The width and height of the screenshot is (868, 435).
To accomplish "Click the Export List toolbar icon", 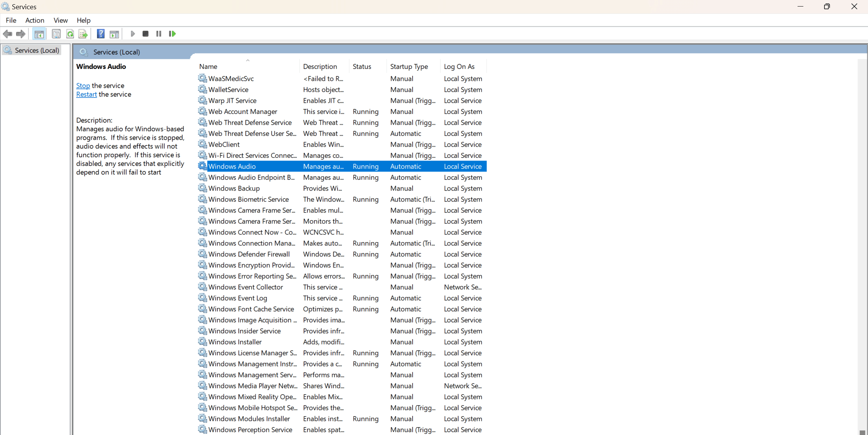I will point(83,34).
